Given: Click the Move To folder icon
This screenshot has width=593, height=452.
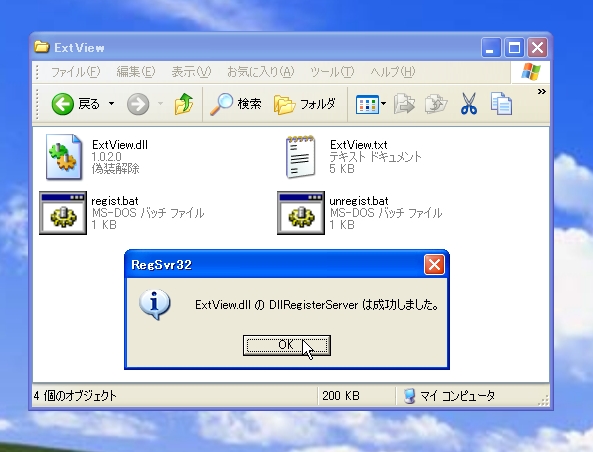Looking at the screenshot, I should point(404,104).
